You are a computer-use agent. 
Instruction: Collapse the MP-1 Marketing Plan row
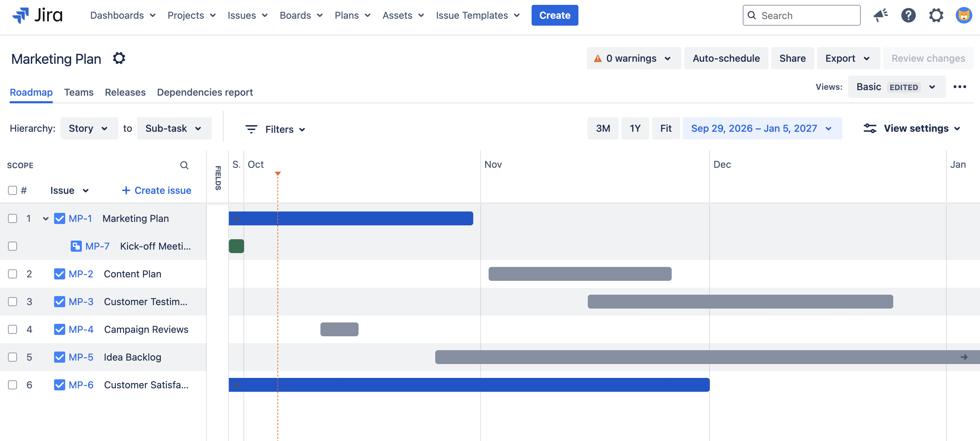pos(46,218)
